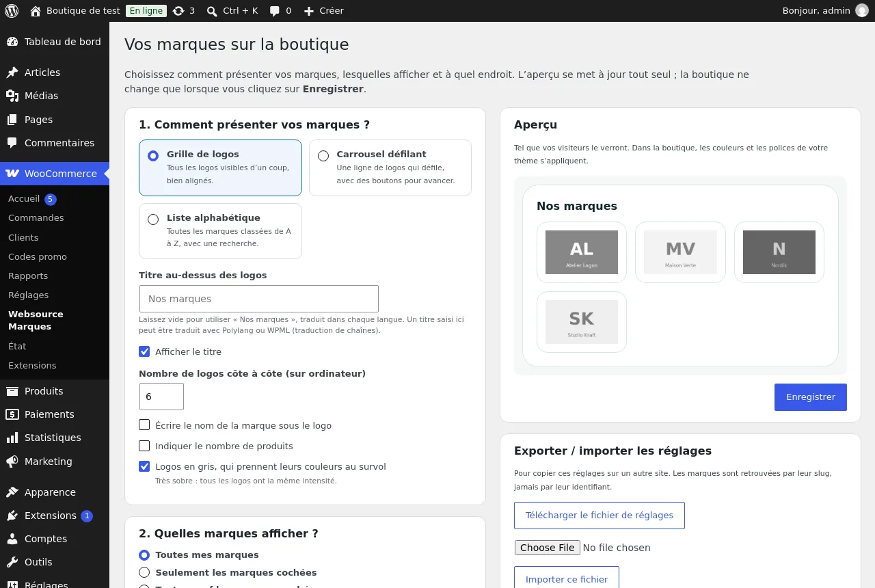
Task: Click the Médias icon in sidebar
Action: [12, 96]
